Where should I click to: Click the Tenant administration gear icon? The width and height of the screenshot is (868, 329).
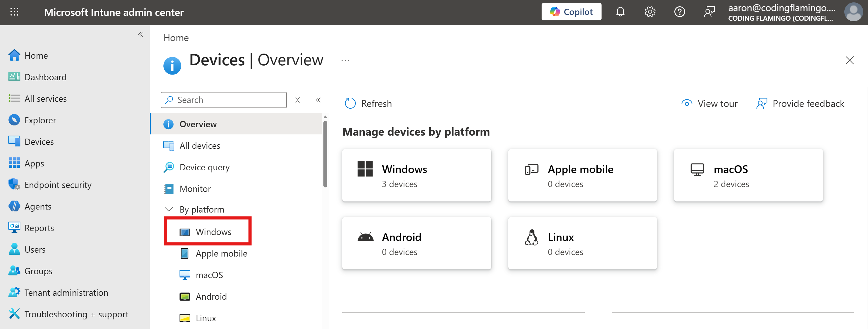[14, 292]
